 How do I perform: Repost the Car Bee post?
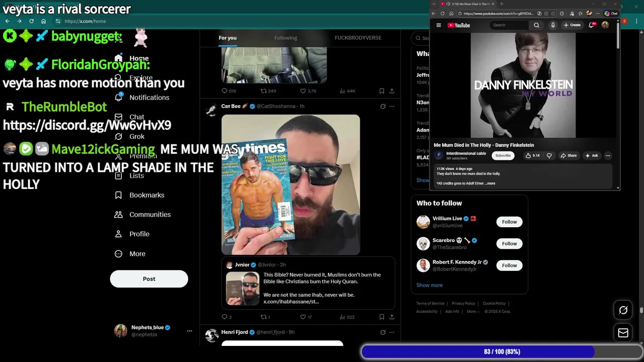click(265, 317)
